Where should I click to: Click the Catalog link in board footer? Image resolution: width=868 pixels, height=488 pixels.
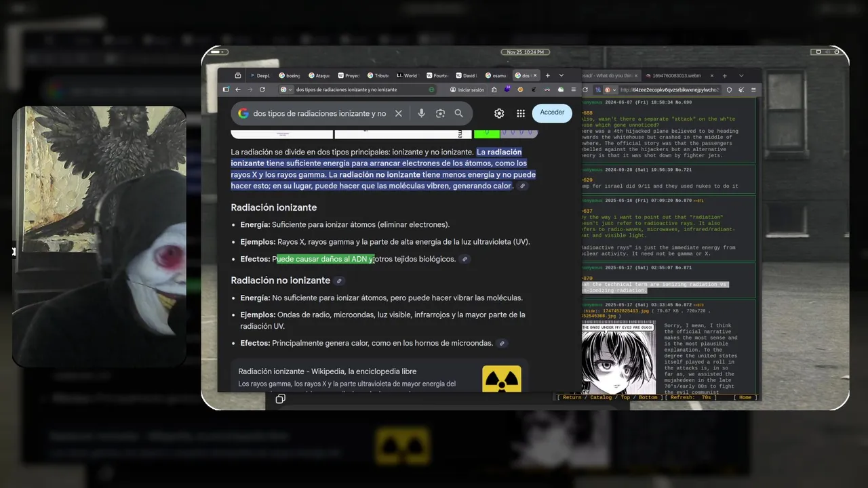[601, 397]
